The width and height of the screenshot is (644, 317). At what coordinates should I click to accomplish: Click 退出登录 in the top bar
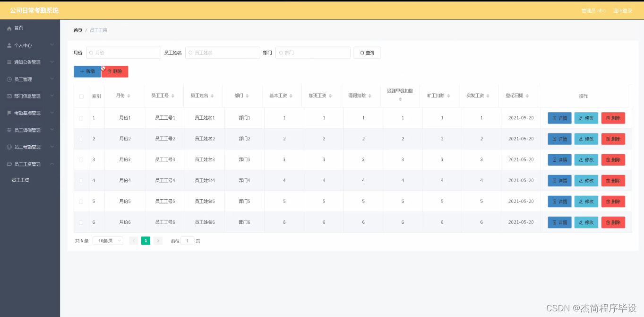pos(623,10)
